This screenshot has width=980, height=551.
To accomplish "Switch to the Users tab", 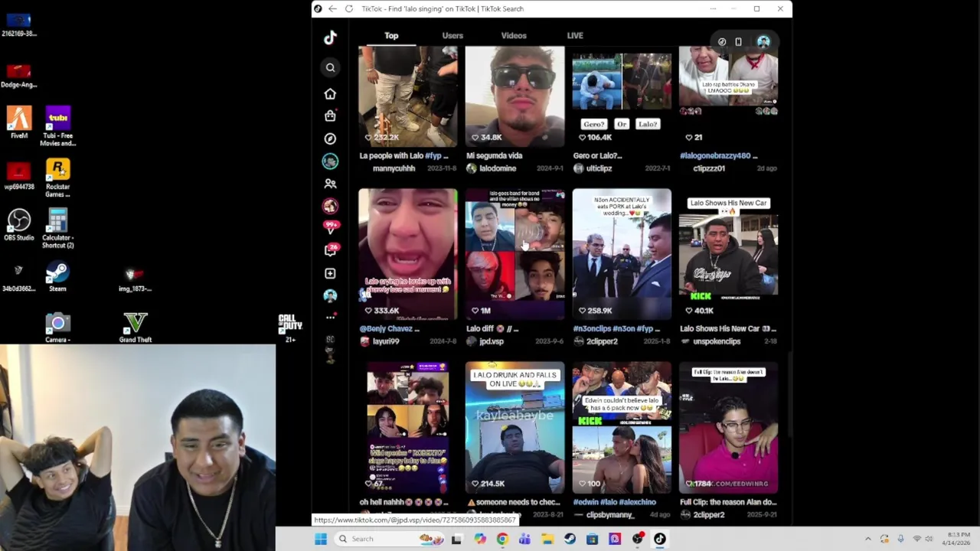I will point(452,35).
